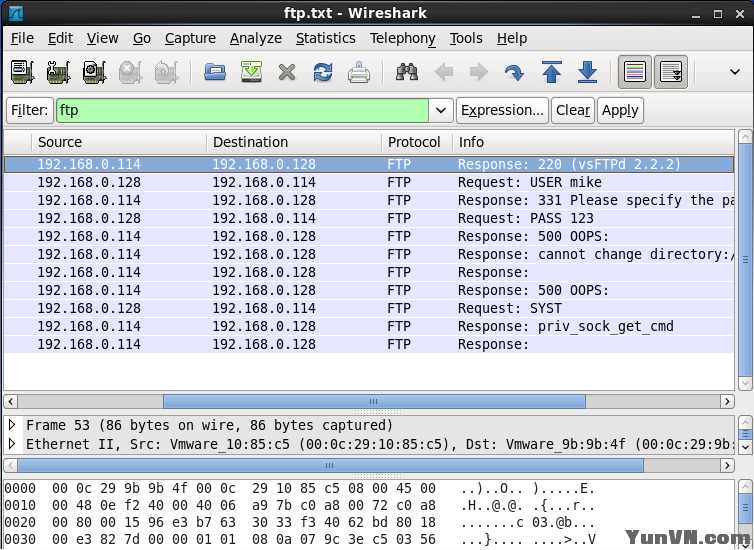This screenshot has width=754, height=550.
Task: Go back in packet history arrow
Action: [443, 73]
